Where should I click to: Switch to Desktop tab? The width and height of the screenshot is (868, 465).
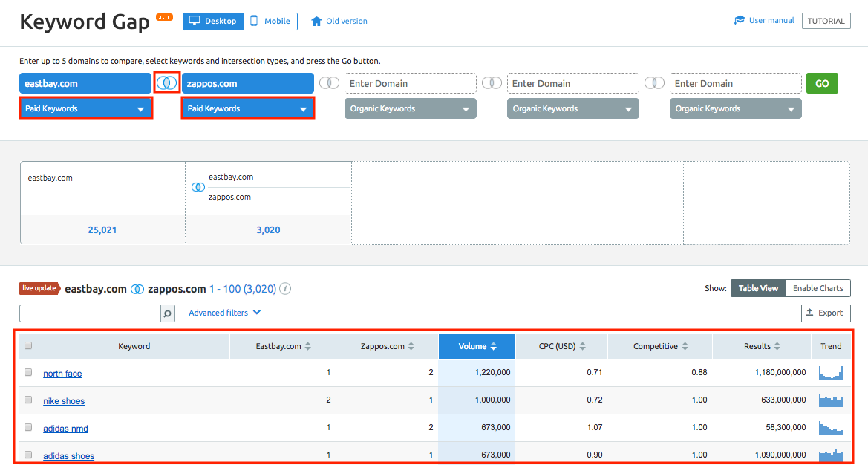[x=213, y=21]
